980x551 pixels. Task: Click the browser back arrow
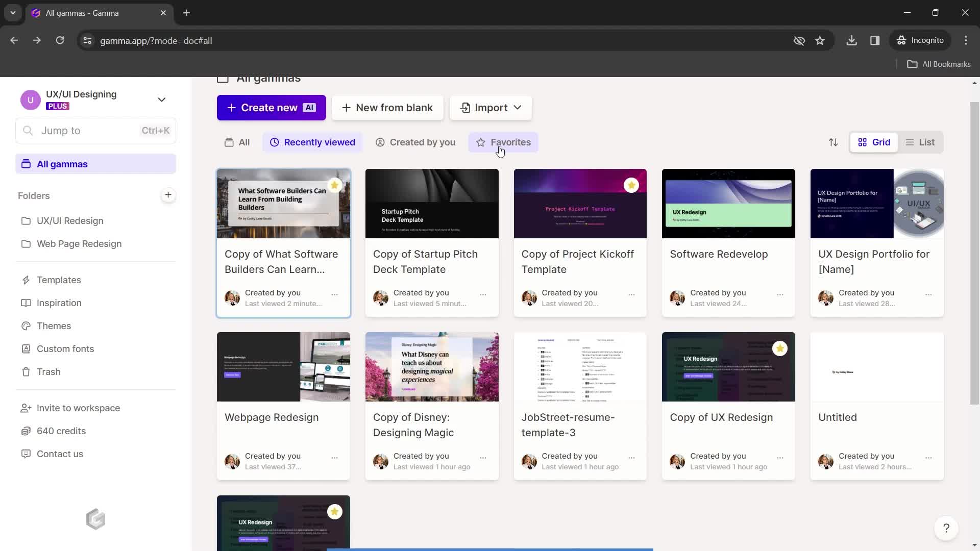[x=14, y=40]
